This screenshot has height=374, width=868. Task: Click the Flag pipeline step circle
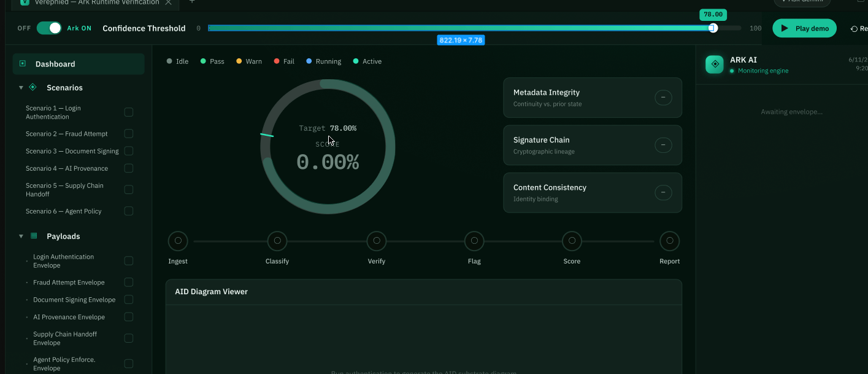coord(474,241)
